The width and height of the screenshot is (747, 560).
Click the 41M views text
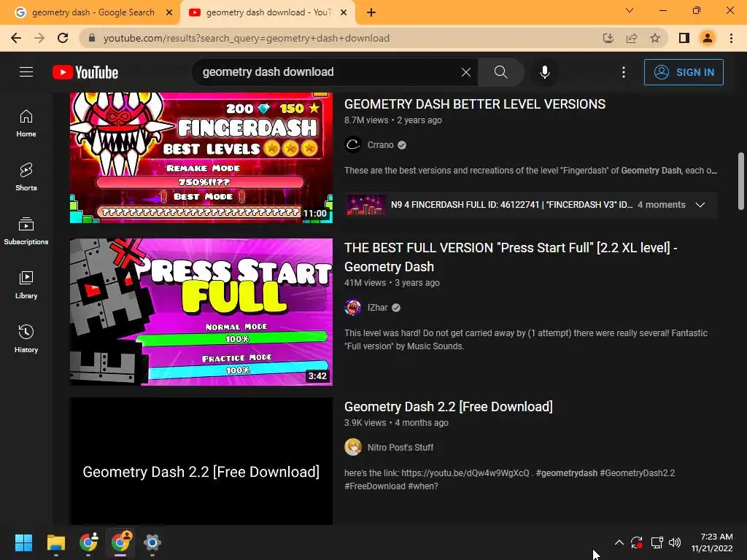pos(365,282)
